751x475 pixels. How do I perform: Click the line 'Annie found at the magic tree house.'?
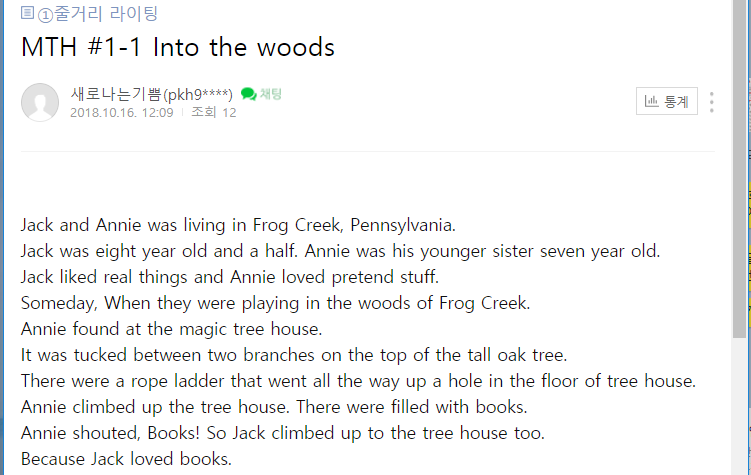[x=171, y=329]
